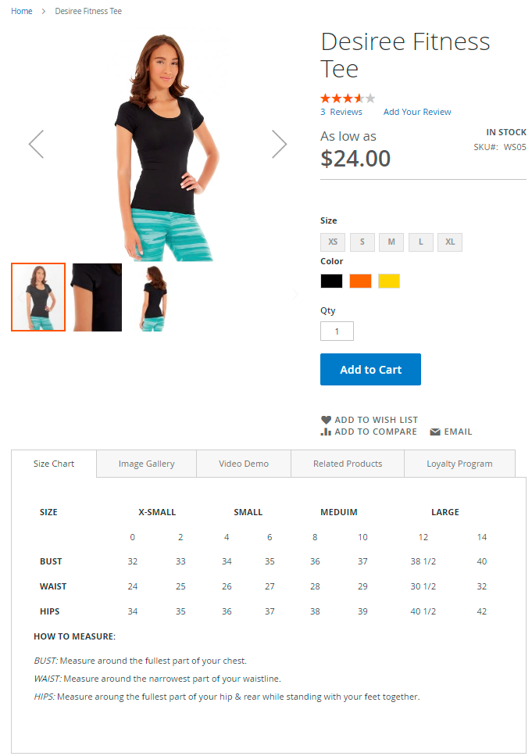This screenshot has height=756, width=532.
Task: Select size XS
Action: click(333, 242)
